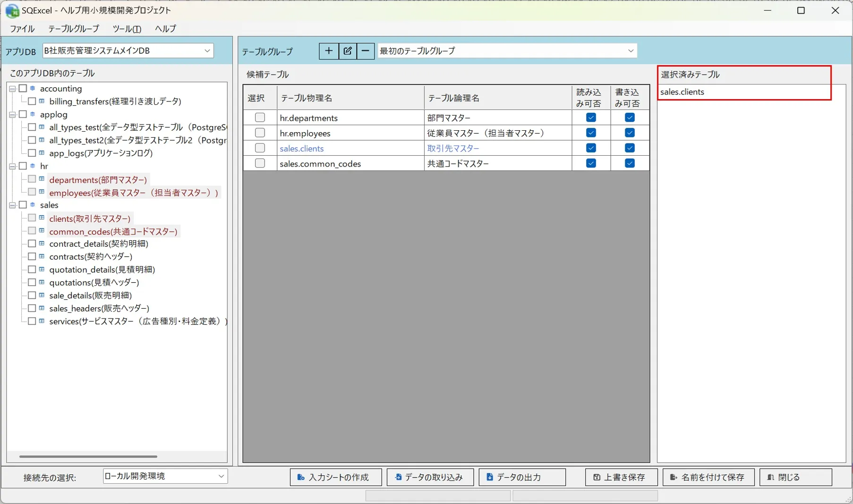
Task: Click the データの取り込み button
Action: click(431, 477)
